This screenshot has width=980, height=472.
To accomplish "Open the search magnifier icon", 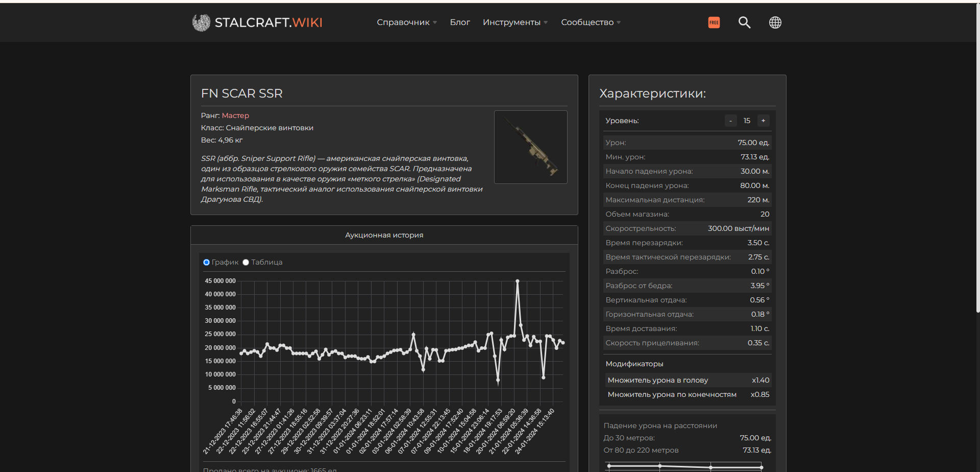I will (x=744, y=22).
